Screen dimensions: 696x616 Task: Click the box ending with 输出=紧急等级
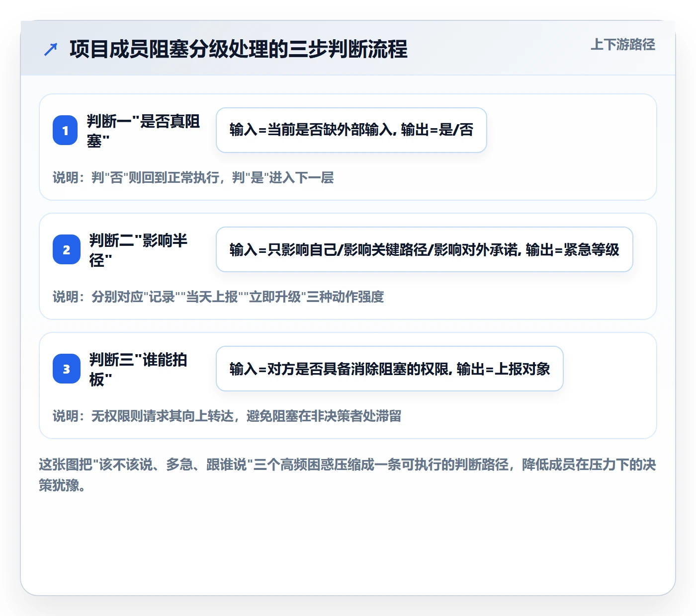pyautogui.click(x=425, y=249)
